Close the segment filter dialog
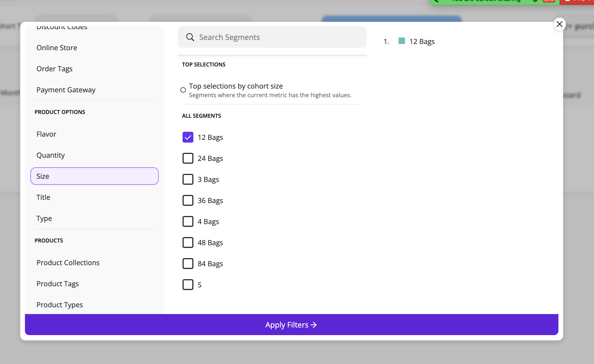The image size is (594, 364). coord(559,24)
